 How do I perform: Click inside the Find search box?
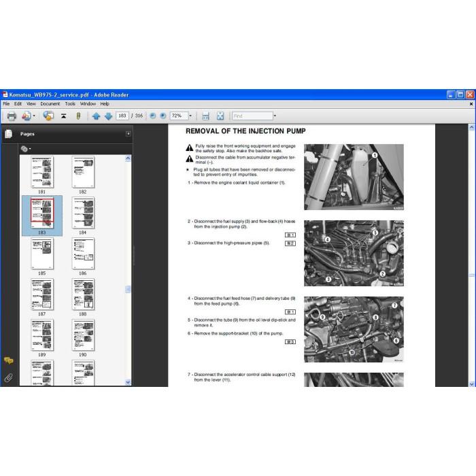(252, 116)
